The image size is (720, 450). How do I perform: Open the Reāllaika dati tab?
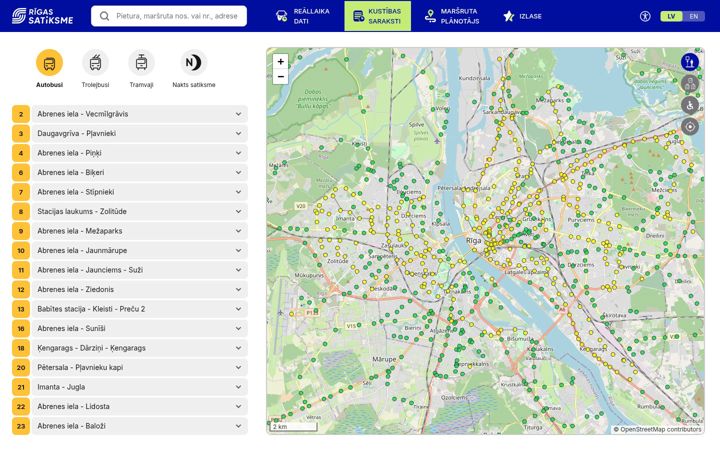[303, 16]
